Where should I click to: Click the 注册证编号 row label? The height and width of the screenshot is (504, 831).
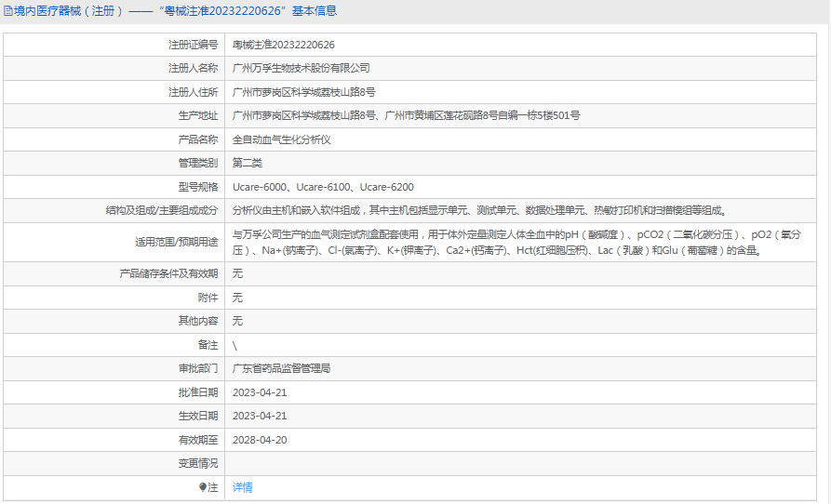coord(193,45)
